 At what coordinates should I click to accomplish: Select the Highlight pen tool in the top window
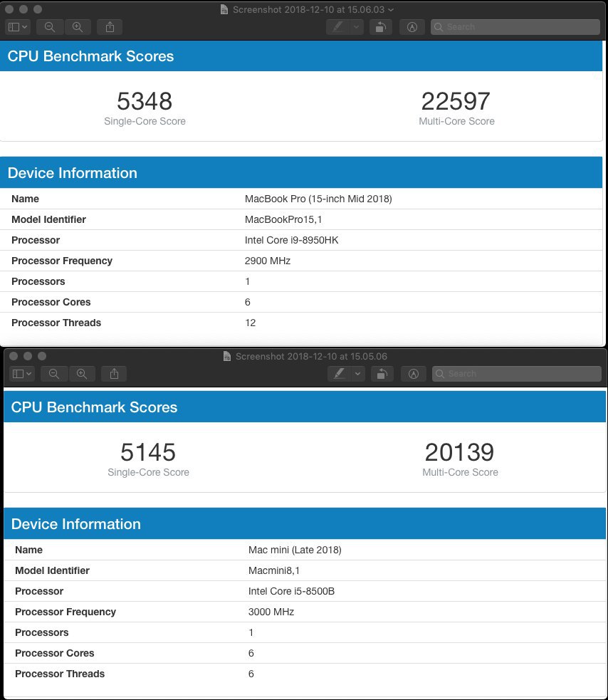tap(338, 27)
